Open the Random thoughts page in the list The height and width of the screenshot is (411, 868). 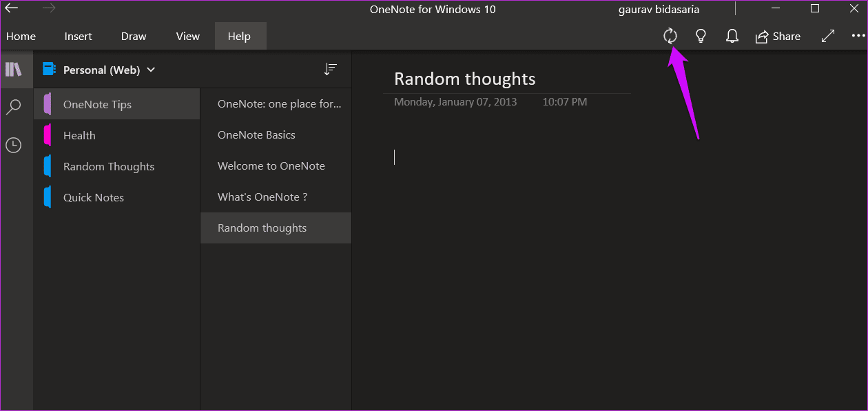[276, 228]
